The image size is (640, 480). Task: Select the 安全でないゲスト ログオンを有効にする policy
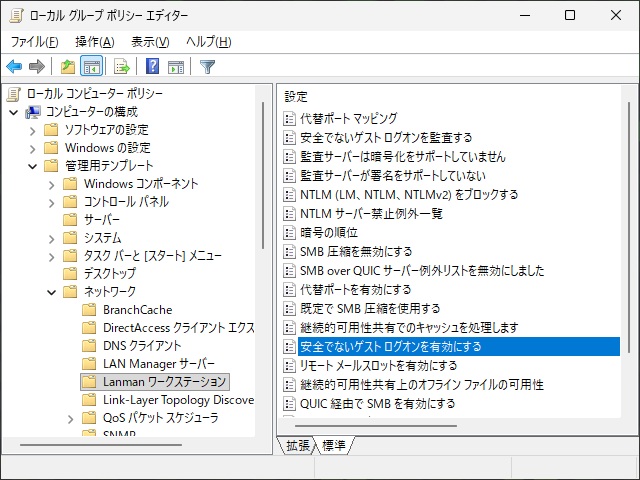point(391,346)
